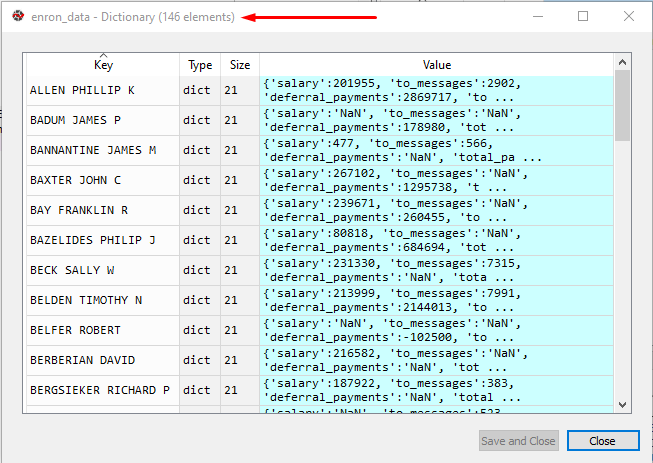
Task: Open value cell for BERBERIAN DAVID
Action: tap(436, 360)
